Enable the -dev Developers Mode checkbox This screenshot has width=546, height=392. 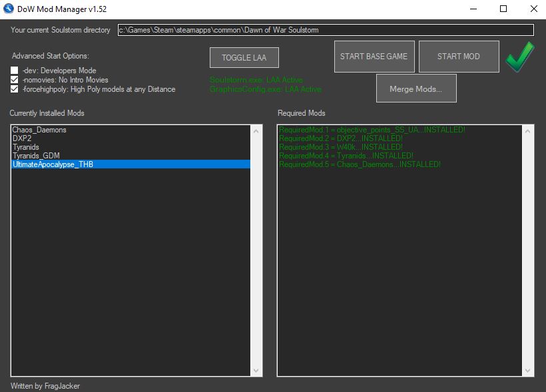(x=15, y=71)
